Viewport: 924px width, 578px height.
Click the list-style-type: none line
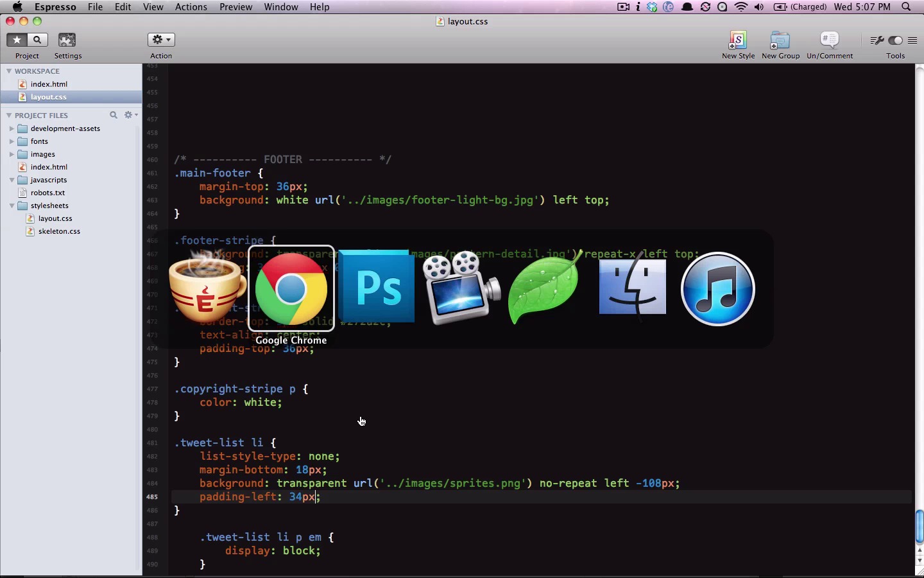tap(269, 456)
